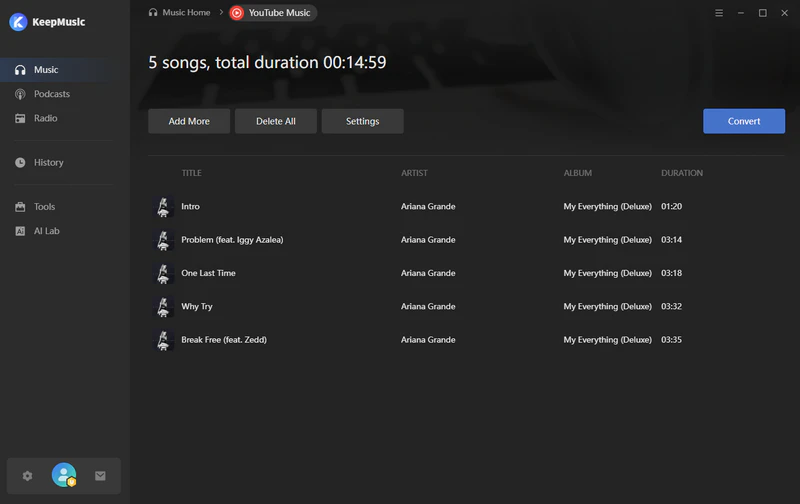Click the Break Free album art thumbnail
Screen dimensions: 800x504
pyautogui.click(x=164, y=340)
